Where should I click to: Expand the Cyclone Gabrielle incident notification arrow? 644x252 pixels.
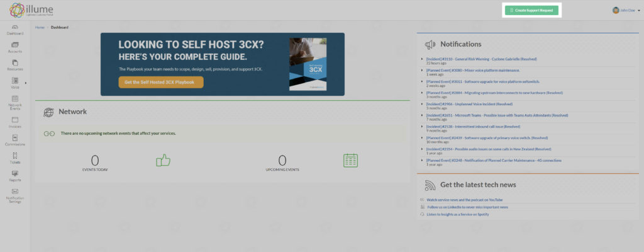(422, 59)
